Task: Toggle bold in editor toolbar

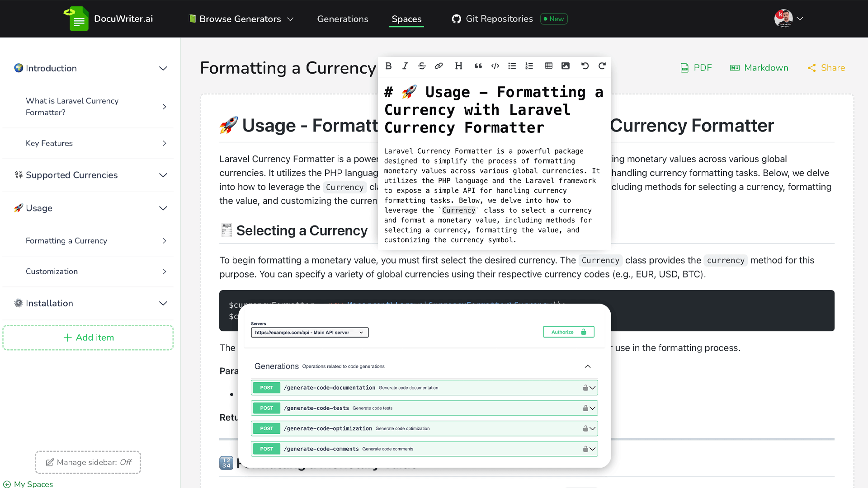Action: (388, 66)
